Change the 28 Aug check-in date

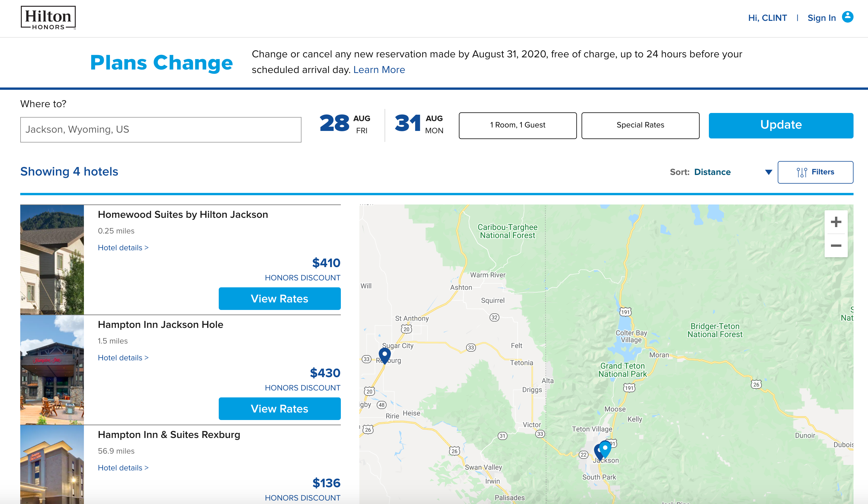pyautogui.click(x=344, y=124)
